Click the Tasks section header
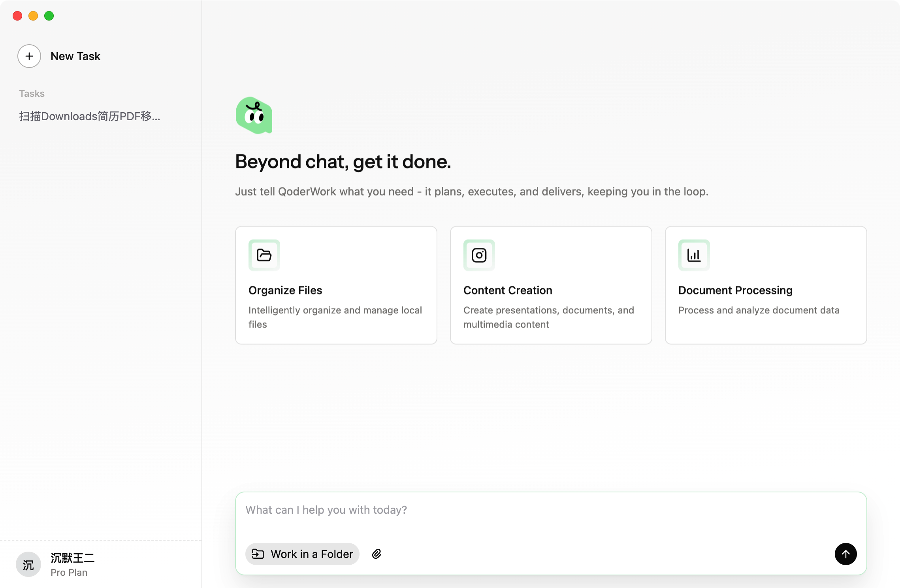This screenshot has height=588, width=900. coord(32,94)
